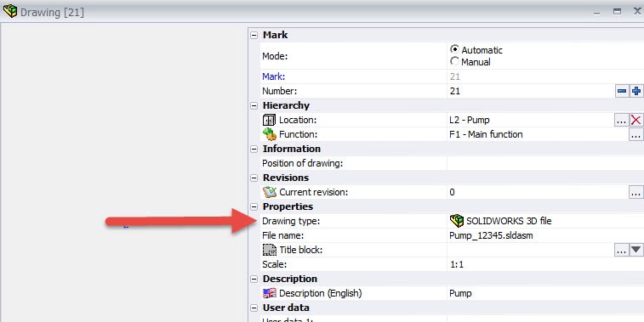
Task: Open Title block dropdown arrow
Action: (636, 250)
